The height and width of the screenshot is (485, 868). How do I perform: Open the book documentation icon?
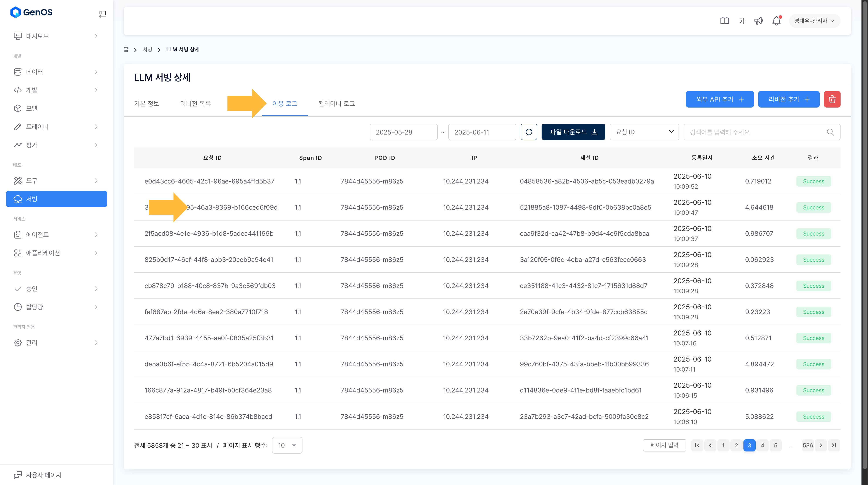pyautogui.click(x=724, y=21)
